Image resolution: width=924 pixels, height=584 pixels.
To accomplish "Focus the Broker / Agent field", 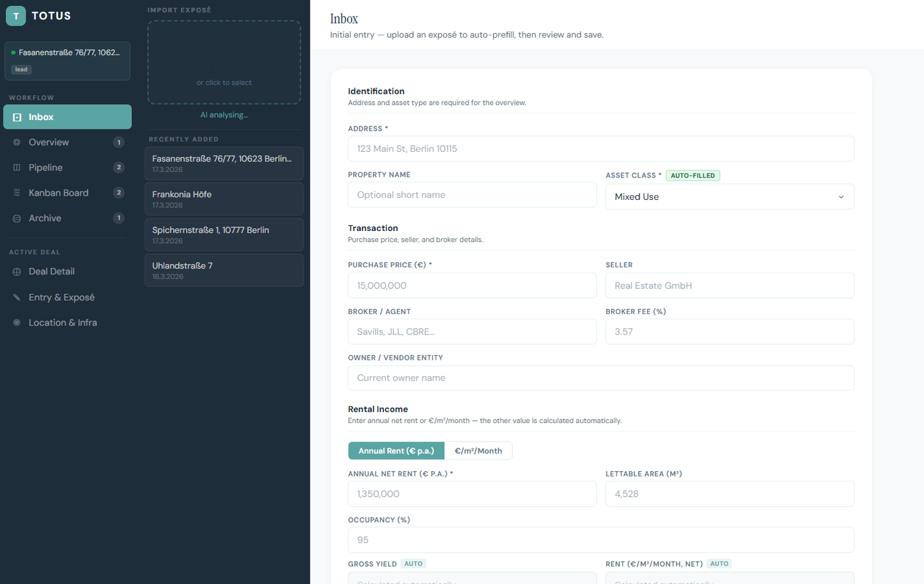I will [x=473, y=332].
